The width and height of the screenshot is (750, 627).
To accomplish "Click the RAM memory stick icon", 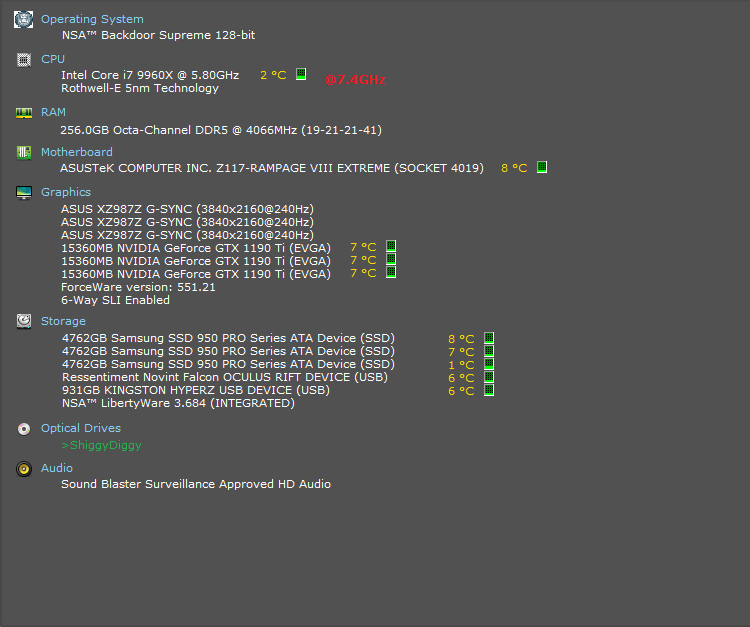I will [x=23, y=113].
